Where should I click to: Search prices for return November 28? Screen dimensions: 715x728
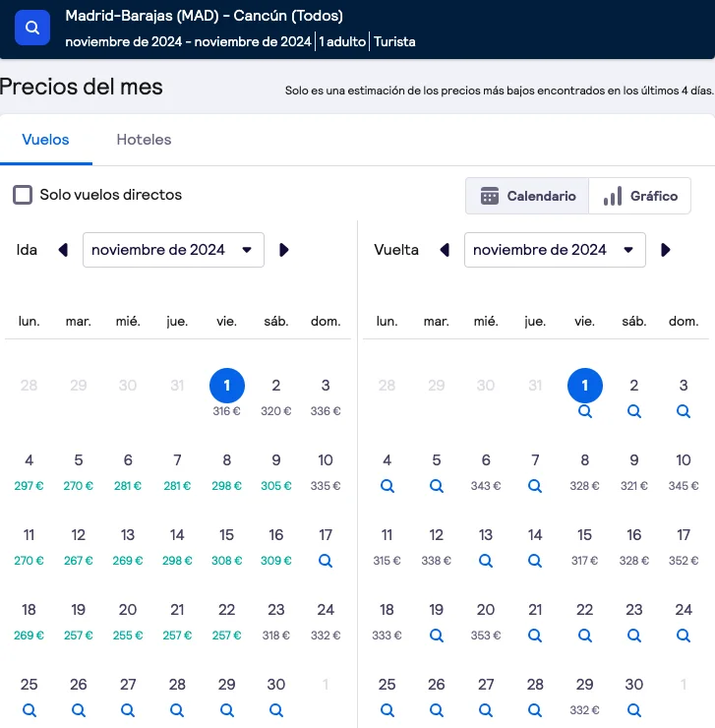click(x=535, y=710)
